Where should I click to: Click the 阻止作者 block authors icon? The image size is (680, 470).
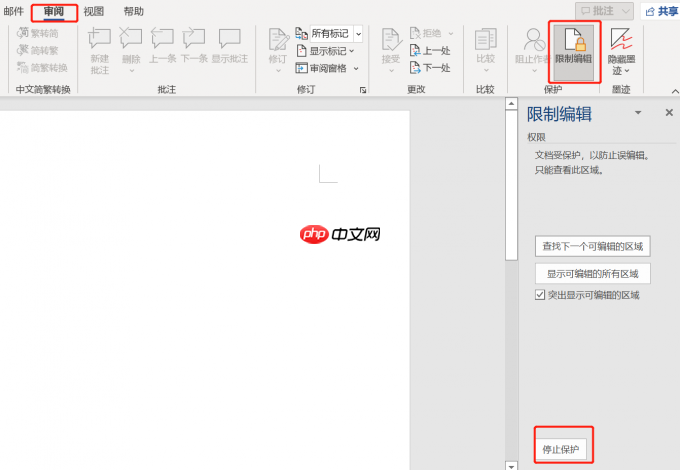534,40
